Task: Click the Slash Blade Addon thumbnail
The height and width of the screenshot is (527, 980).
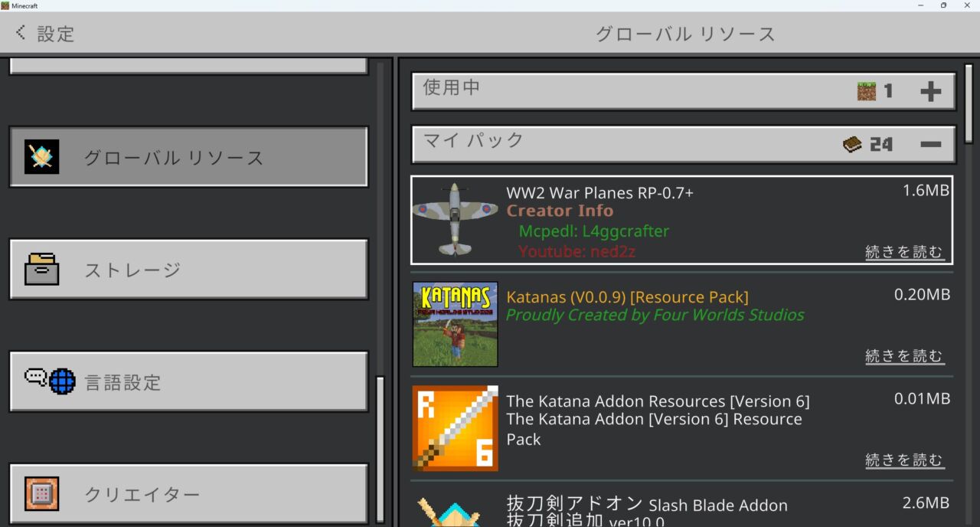Action: tap(455, 509)
